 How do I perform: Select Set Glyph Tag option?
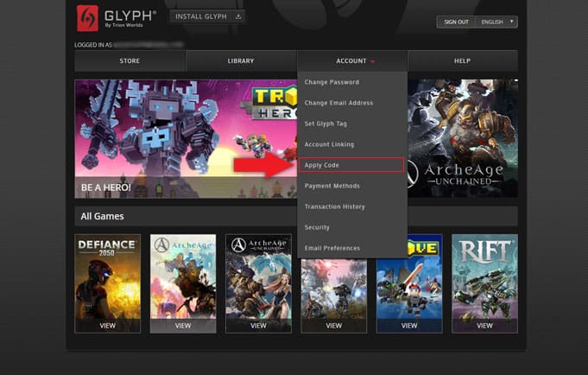tap(327, 124)
